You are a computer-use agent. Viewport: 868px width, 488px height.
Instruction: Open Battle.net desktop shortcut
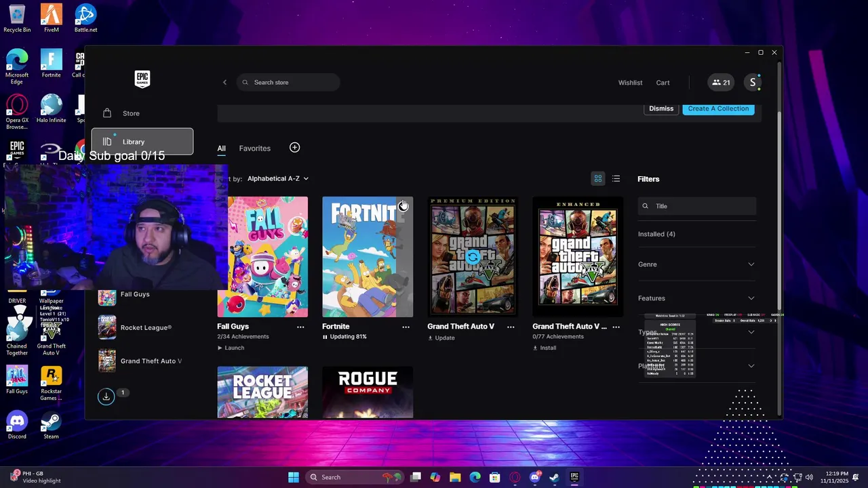(85, 18)
